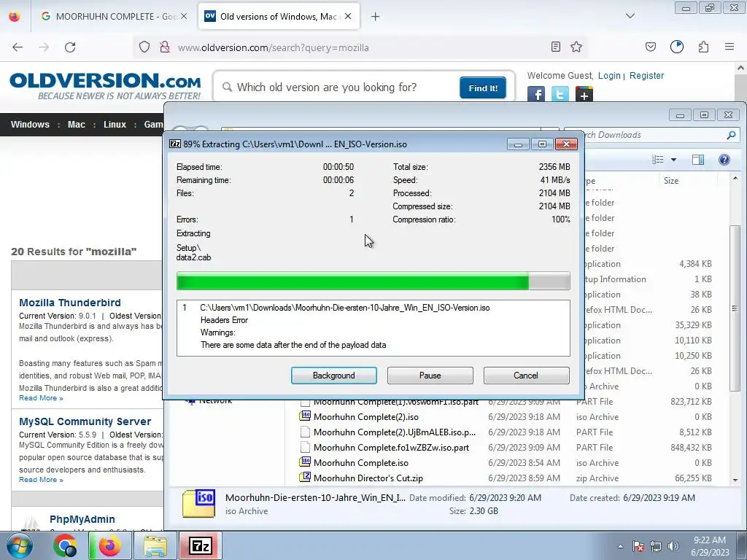Select Moorhuhn Complete.fo1wZBZw.iso.part file
The image size is (747, 560).
tap(391, 448)
